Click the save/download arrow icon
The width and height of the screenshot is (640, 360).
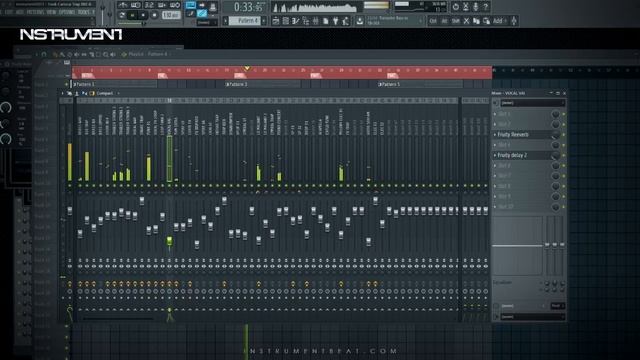[359, 20]
